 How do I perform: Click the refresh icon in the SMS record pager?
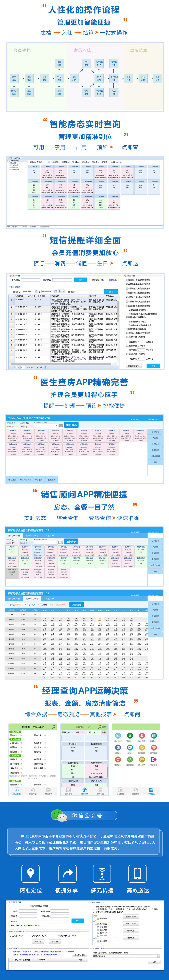click(45, 368)
